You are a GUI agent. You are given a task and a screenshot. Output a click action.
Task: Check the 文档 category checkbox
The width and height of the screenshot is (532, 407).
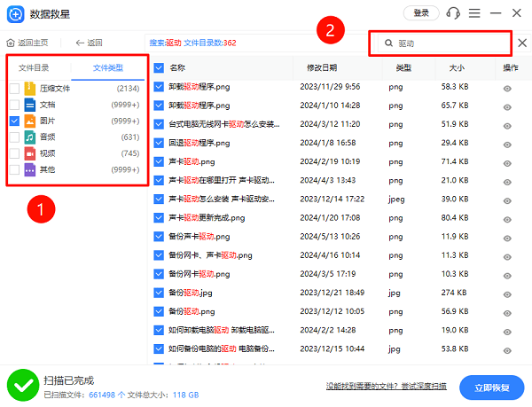coord(14,105)
